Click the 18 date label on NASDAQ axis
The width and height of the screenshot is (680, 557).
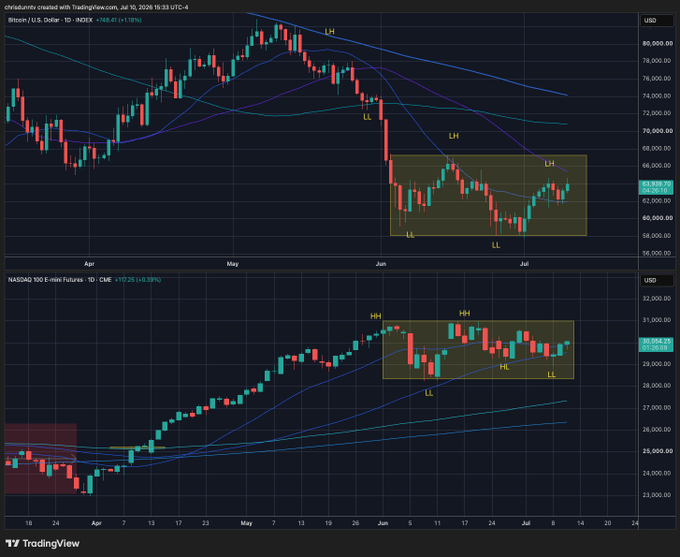point(29,523)
